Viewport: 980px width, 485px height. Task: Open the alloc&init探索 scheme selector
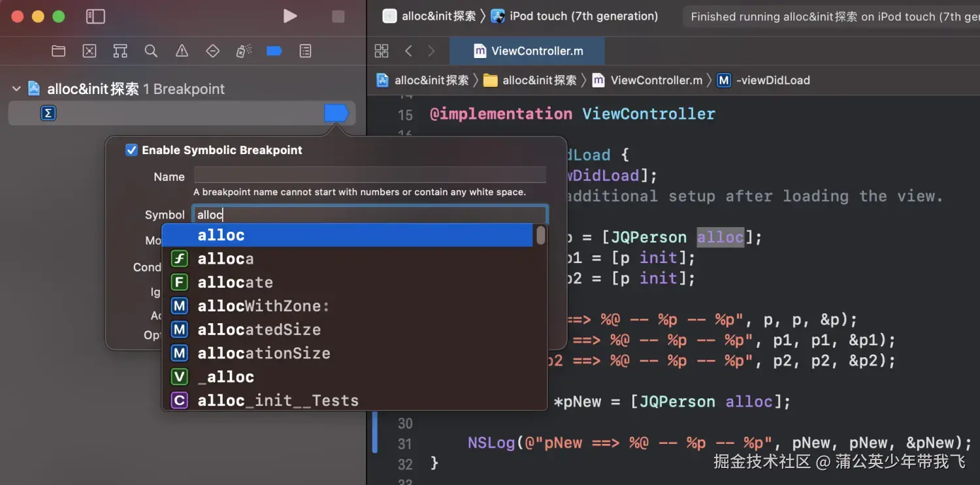point(429,16)
